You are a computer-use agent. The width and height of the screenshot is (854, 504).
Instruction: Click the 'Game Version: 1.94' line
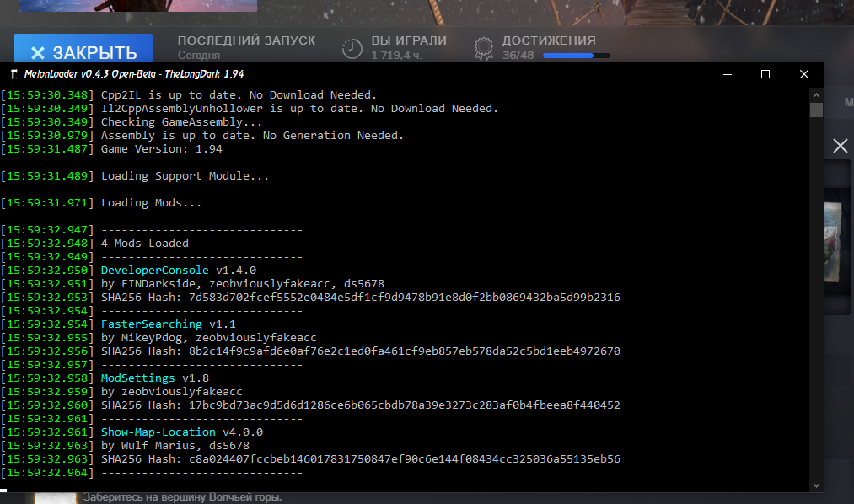pos(161,148)
